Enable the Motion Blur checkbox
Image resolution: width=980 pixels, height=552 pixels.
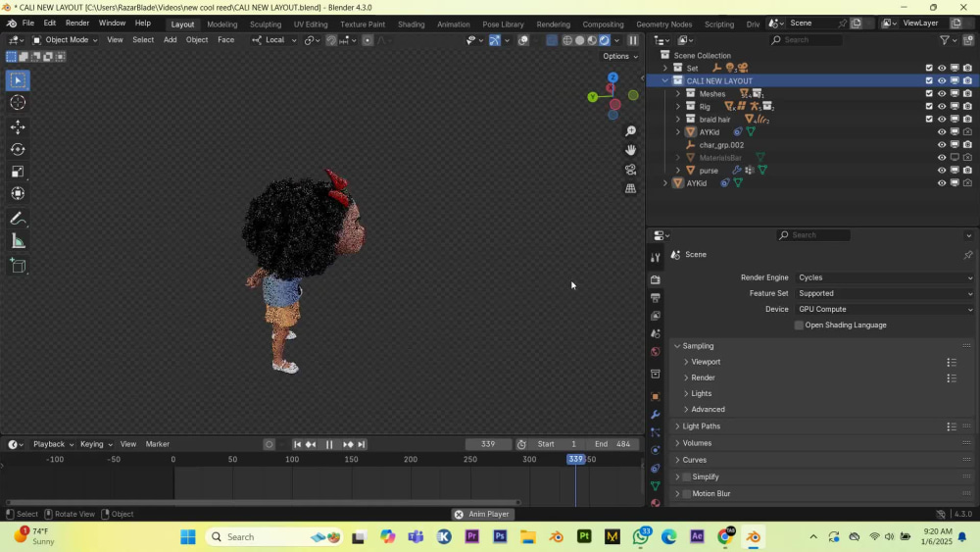click(686, 494)
